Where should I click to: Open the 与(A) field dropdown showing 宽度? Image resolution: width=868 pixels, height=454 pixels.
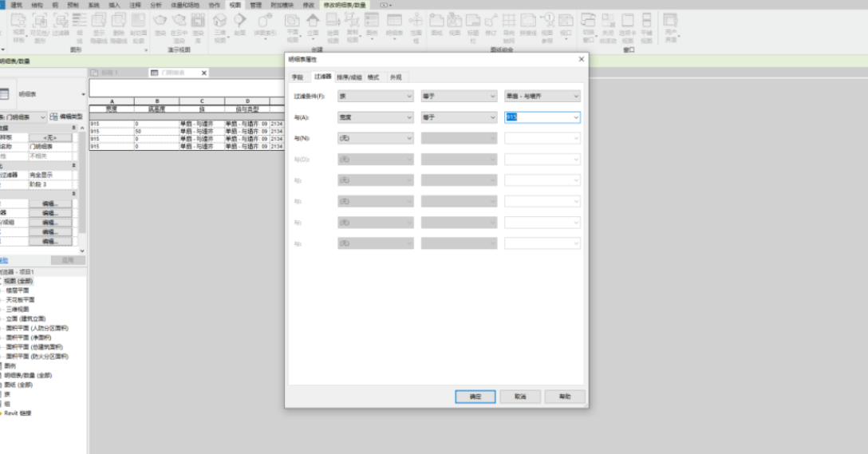tap(375, 117)
